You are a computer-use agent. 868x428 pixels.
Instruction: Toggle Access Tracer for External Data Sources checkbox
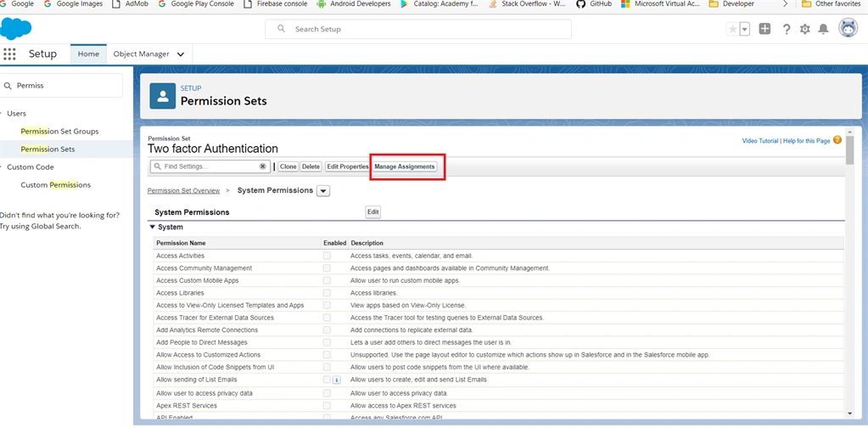coord(327,318)
